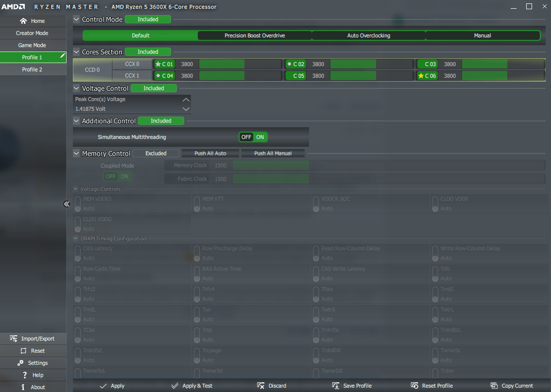
Task: Collapse sidebar with double chevron icon
Action: click(x=67, y=204)
